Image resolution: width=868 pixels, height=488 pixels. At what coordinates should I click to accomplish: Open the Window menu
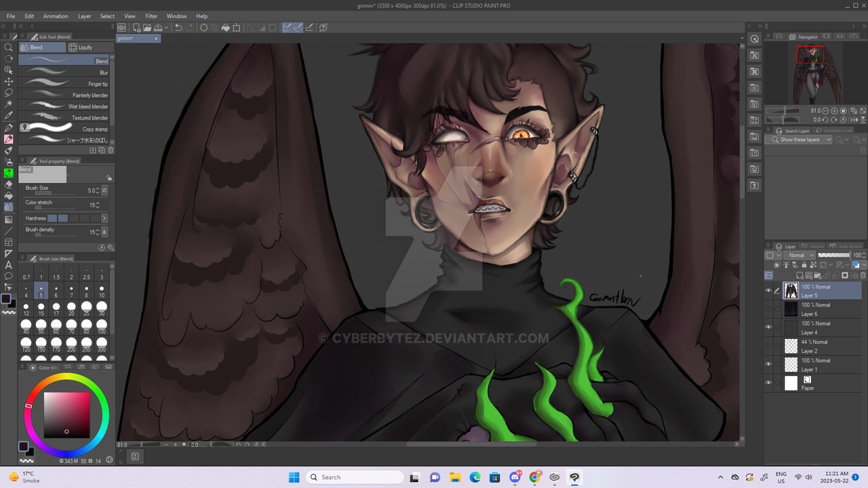point(176,16)
